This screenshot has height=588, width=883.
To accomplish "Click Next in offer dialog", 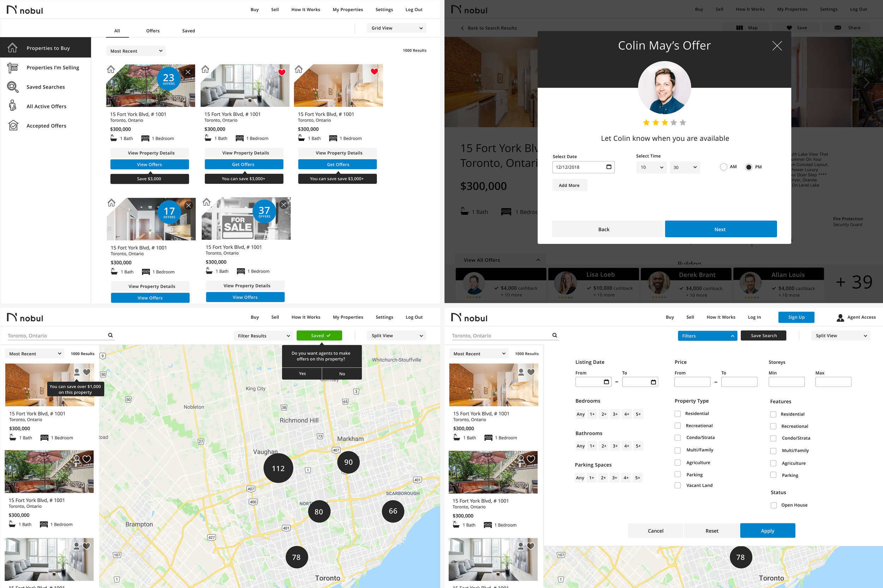I will pos(721,229).
